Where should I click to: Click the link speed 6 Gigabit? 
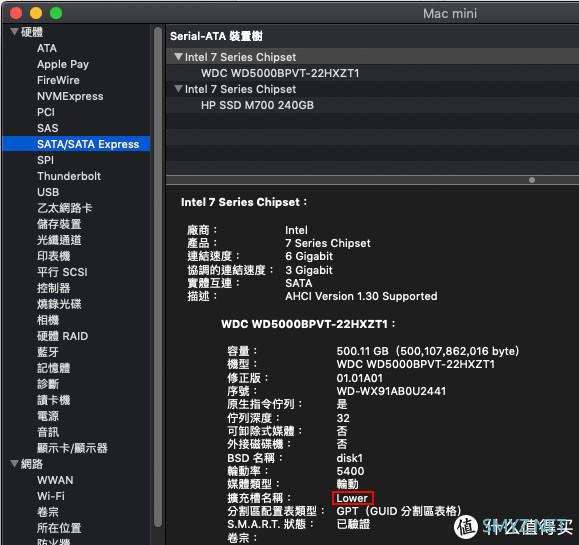pyautogui.click(x=309, y=256)
